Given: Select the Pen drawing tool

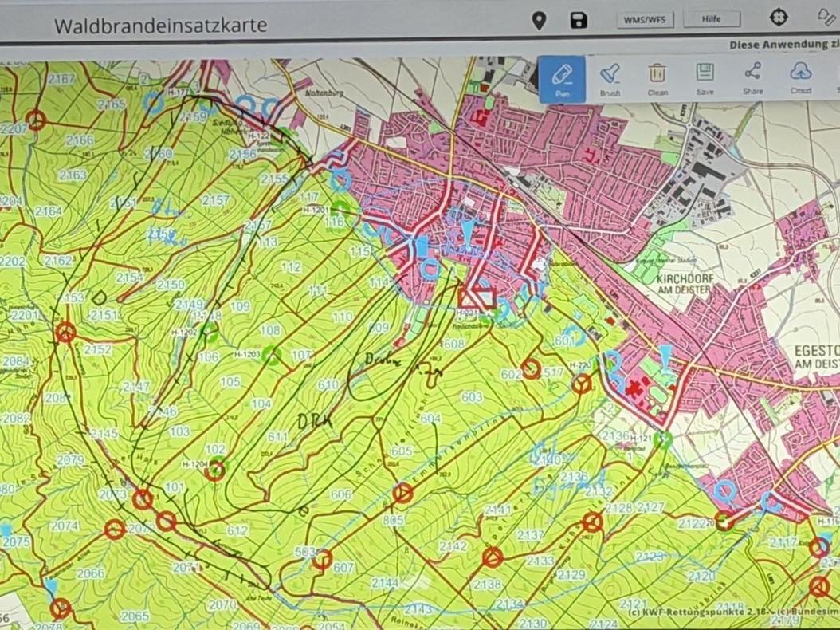Looking at the screenshot, I should [562, 78].
